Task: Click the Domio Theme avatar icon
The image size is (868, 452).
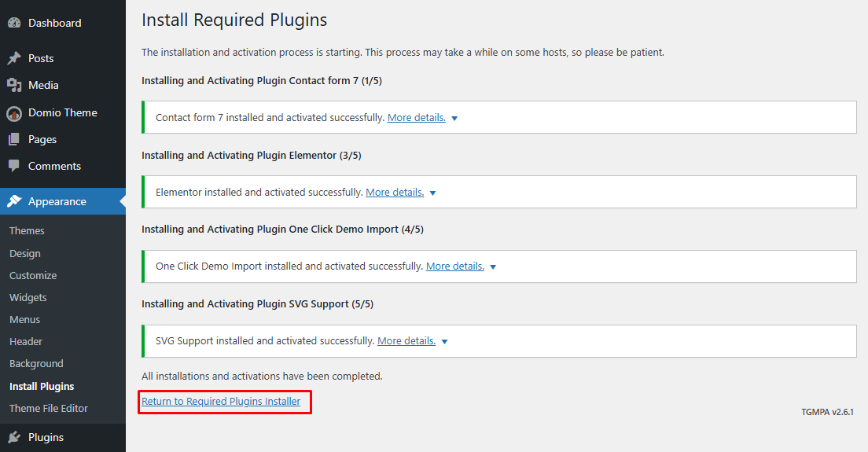Action: point(14,113)
